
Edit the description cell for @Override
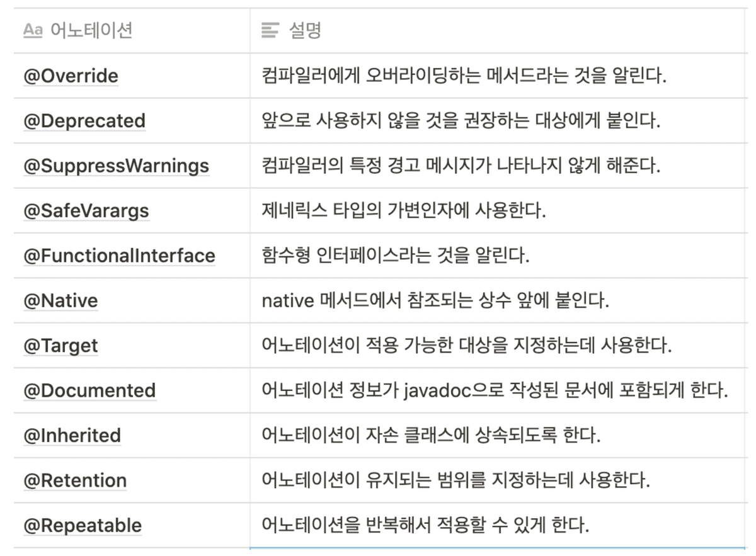coord(498,76)
